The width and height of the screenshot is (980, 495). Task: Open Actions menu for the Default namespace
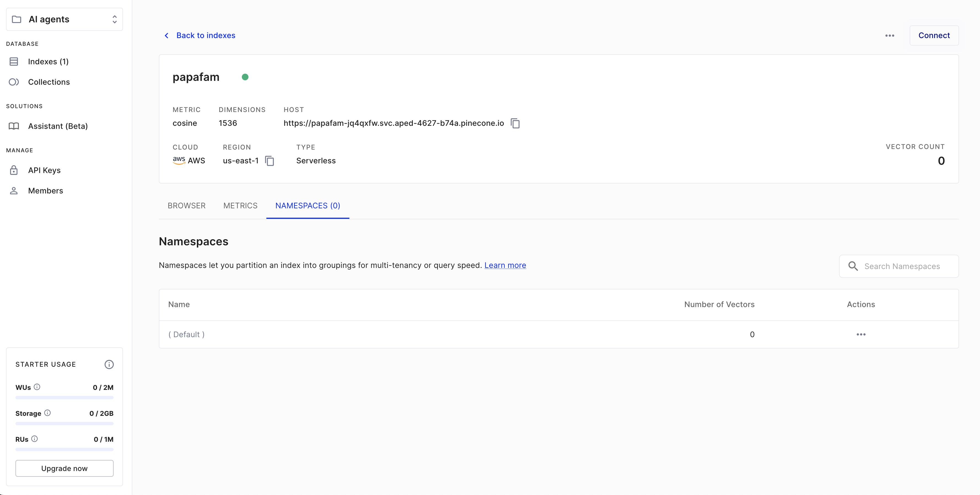tap(861, 334)
